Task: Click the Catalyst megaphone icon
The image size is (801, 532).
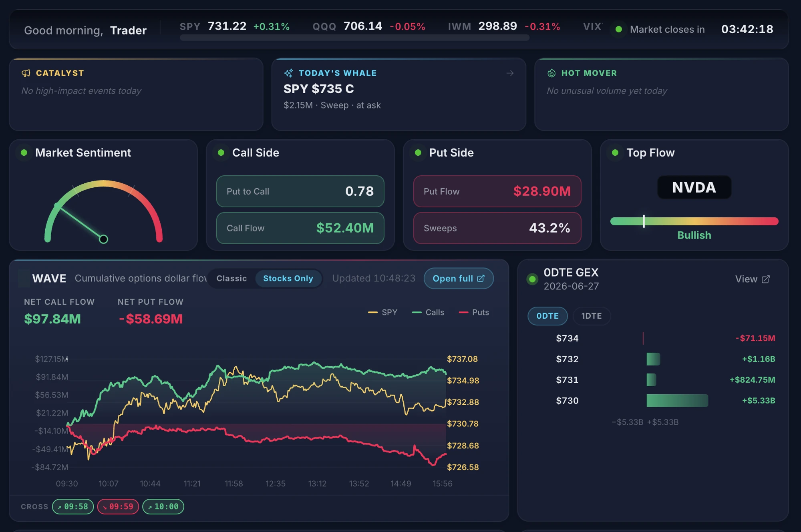Action: click(26, 73)
